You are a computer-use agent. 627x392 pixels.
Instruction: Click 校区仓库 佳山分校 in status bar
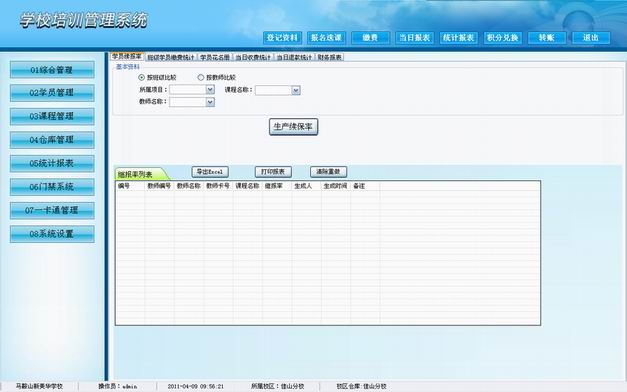point(361,386)
